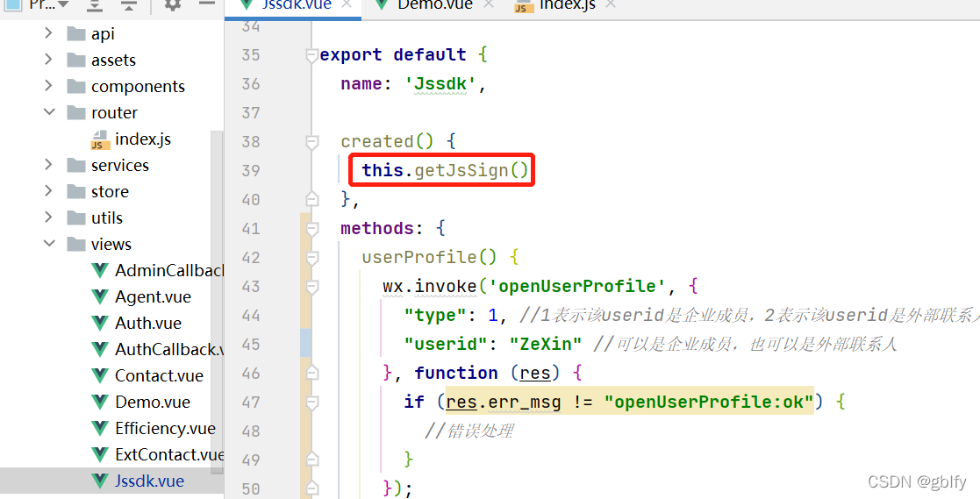The width and height of the screenshot is (980, 499).
Task: Click the Vue icon beside Agent.vue
Action: point(100,296)
